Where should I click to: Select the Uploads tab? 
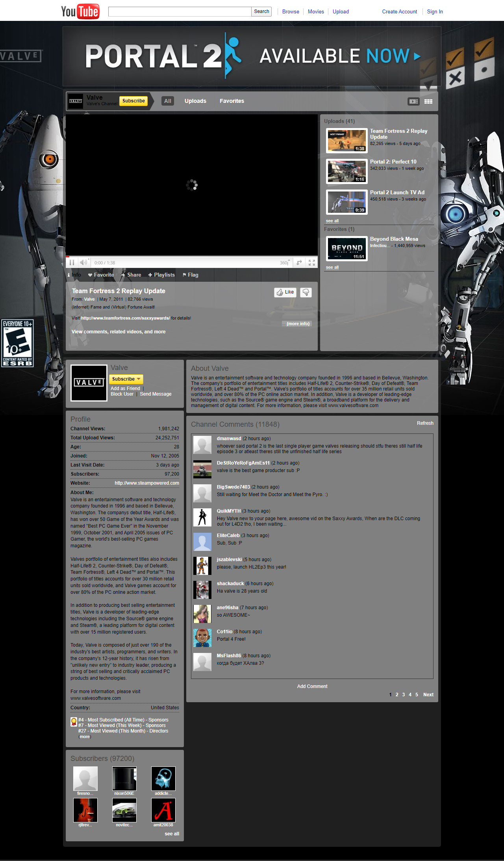195,101
